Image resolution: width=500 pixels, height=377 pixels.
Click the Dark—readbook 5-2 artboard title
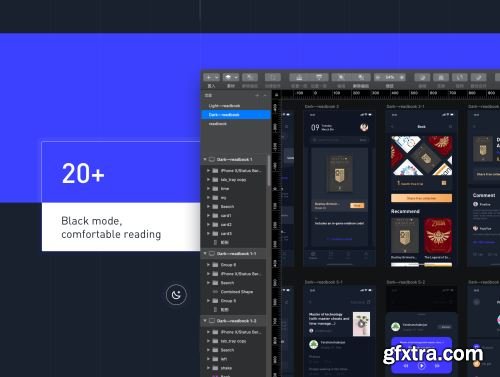click(406, 282)
